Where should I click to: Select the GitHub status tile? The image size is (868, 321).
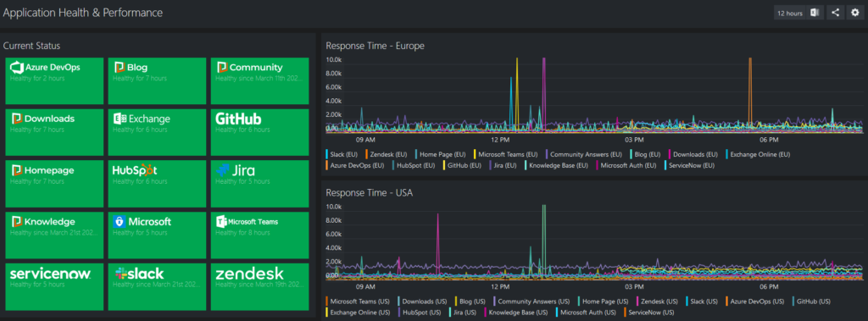pos(259,132)
